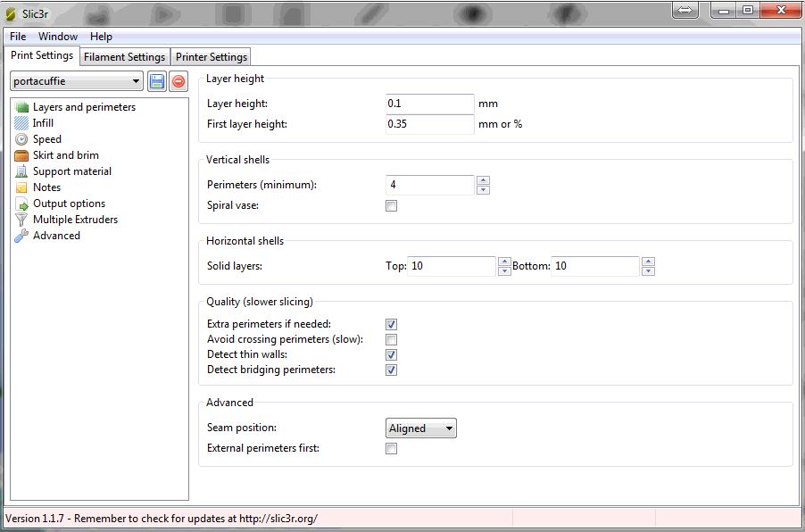
Task: Open the Window menu
Action: pos(58,37)
